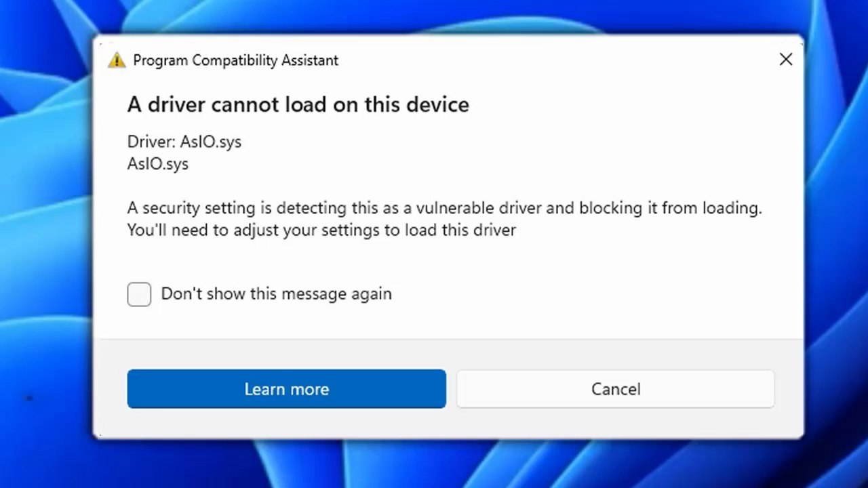Click the "Driver: AsIO.sys" text line
This screenshot has width=868, height=488.
184,142
